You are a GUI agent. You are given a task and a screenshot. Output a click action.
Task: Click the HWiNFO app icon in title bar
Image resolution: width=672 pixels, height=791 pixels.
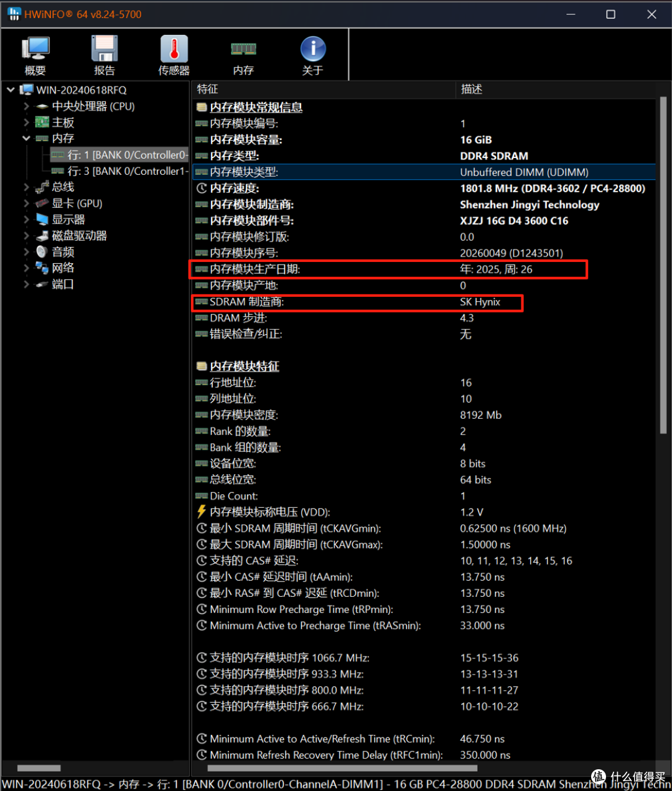pyautogui.click(x=14, y=14)
